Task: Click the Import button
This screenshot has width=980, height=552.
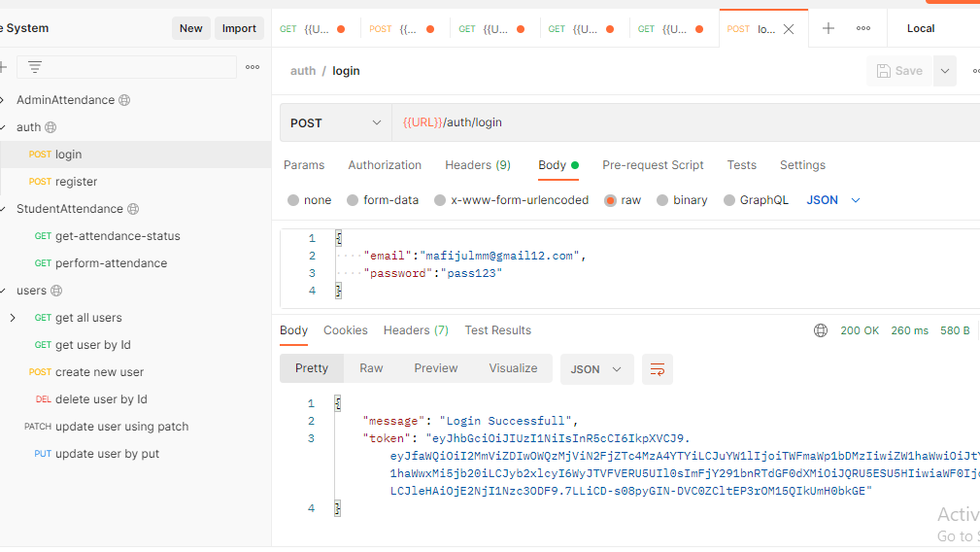Action: coord(239,28)
